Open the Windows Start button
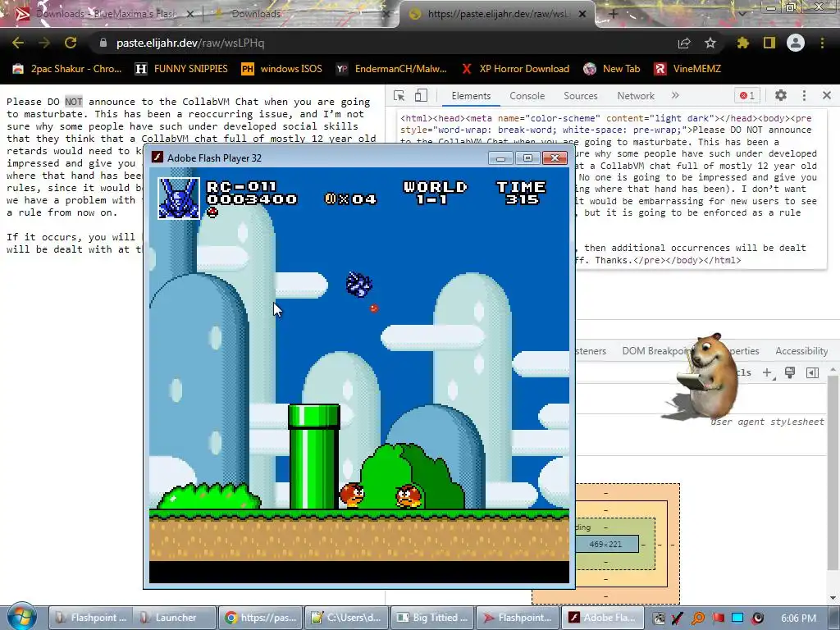 [x=21, y=617]
